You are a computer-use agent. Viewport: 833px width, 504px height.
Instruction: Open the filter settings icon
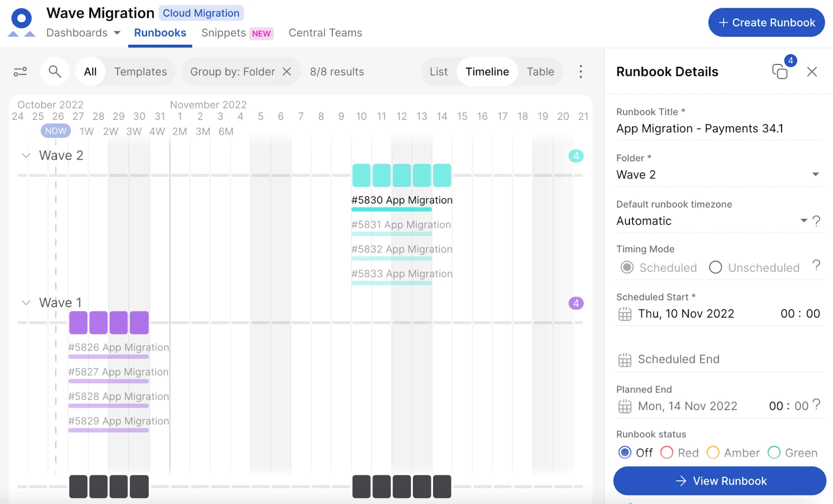point(20,71)
